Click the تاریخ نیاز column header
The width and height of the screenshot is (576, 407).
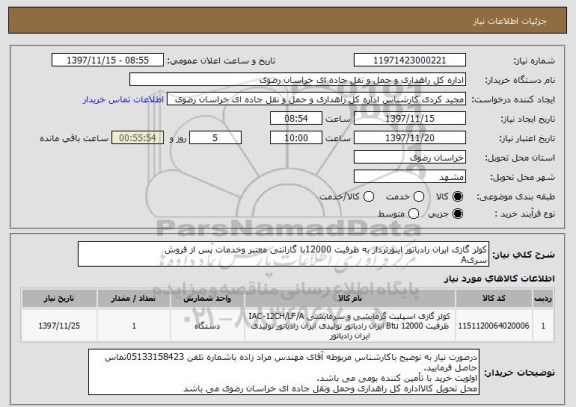[59, 299]
